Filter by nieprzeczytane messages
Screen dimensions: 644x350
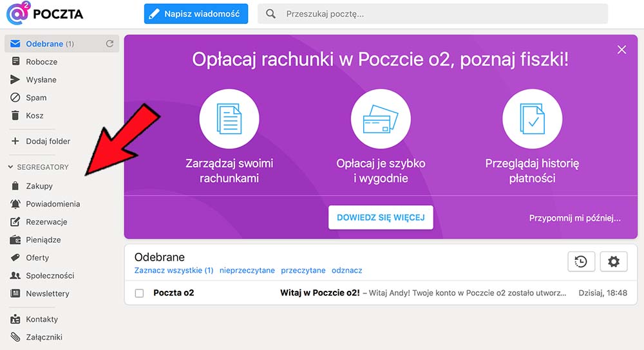point(247,270)
